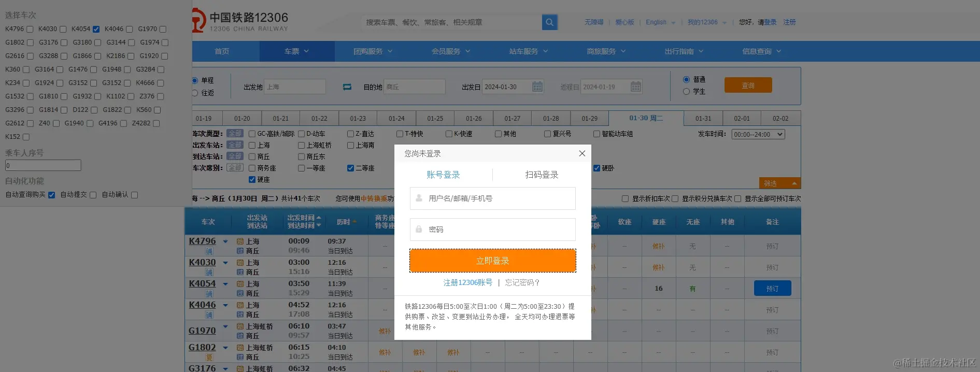
Task: Open the departure date calendar icon
Action: tap(537, 87)
